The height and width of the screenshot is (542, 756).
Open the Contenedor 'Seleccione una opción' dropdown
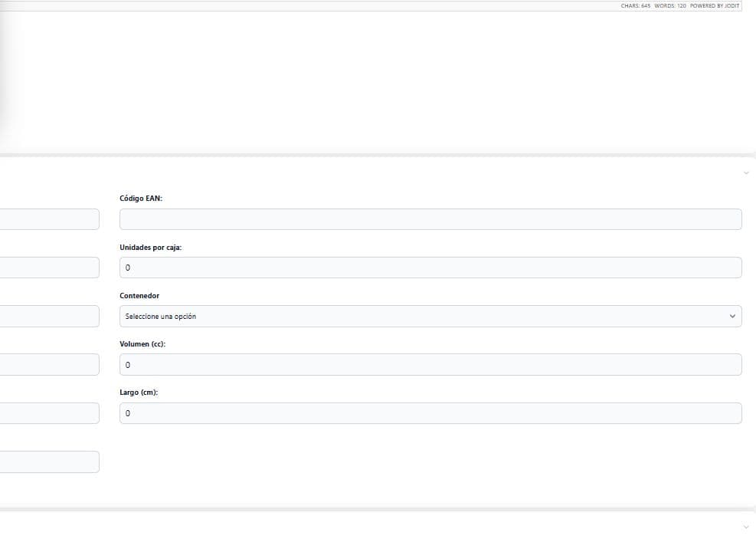coord(430,316)
